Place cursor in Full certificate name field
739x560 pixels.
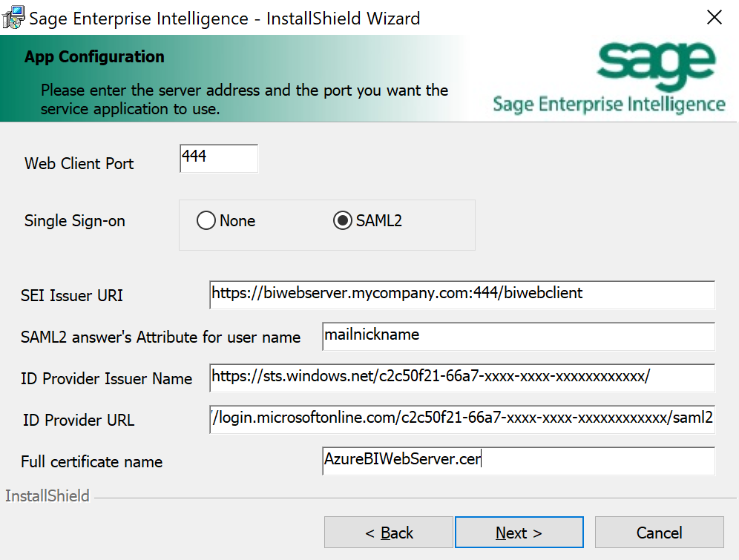pos(518,460)
